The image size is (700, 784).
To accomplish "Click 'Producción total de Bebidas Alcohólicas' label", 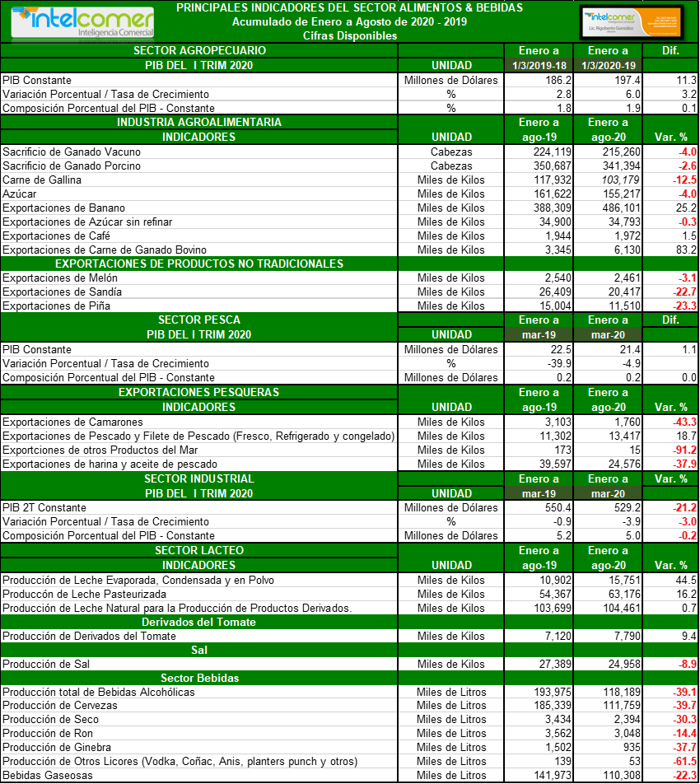I will point(99,692).
